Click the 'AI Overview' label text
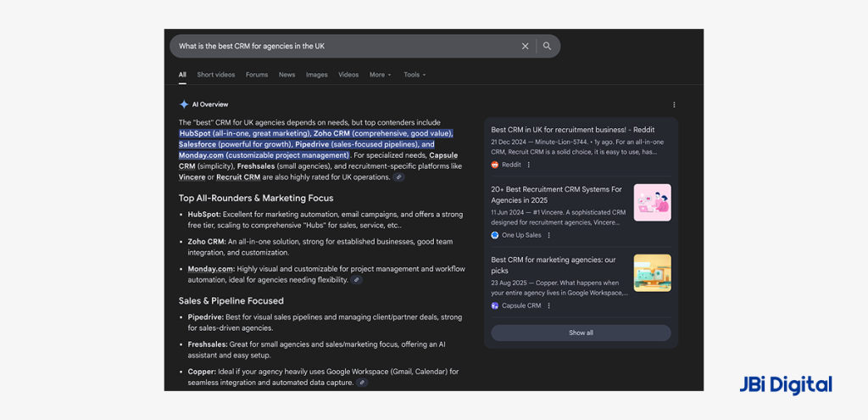Screen dimensions: 868x420 [x=210, y=104]
